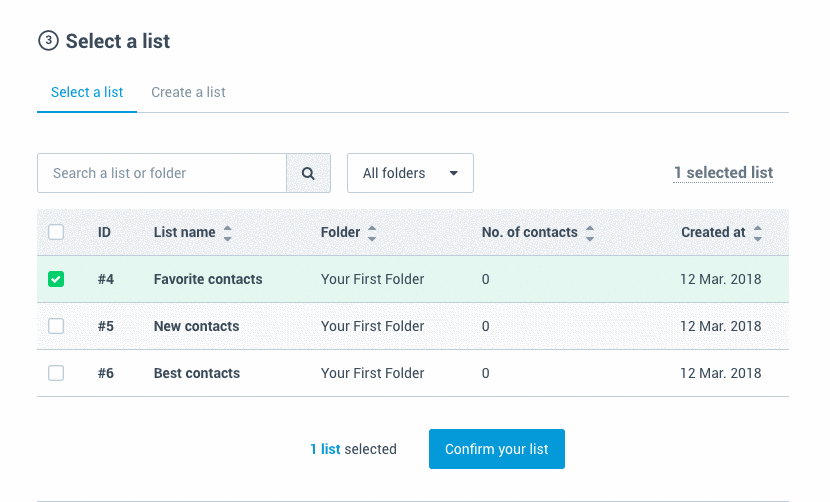Focus the Search a list or folder field
This screenshot has width=830, height=502.
162,173
